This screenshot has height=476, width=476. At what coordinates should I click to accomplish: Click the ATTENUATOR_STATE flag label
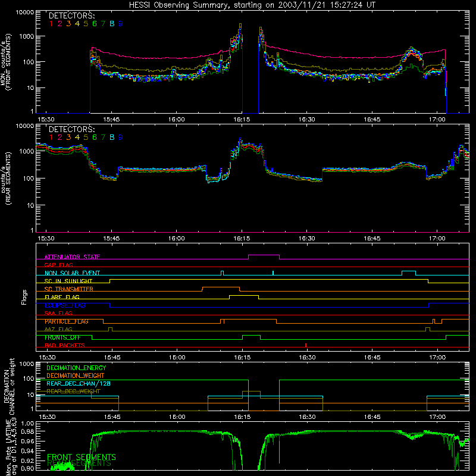72,257
